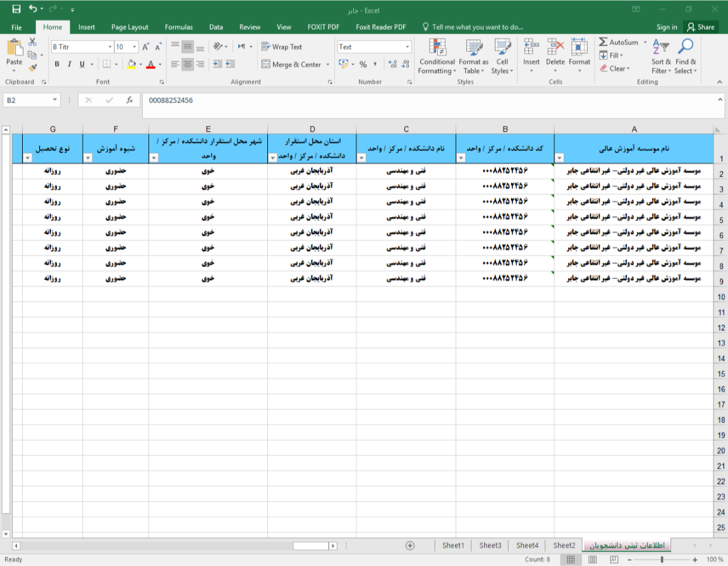This screenshot has height=566, width=728.
Task: Click the Save icon in title bar
Action: (16, 9)
